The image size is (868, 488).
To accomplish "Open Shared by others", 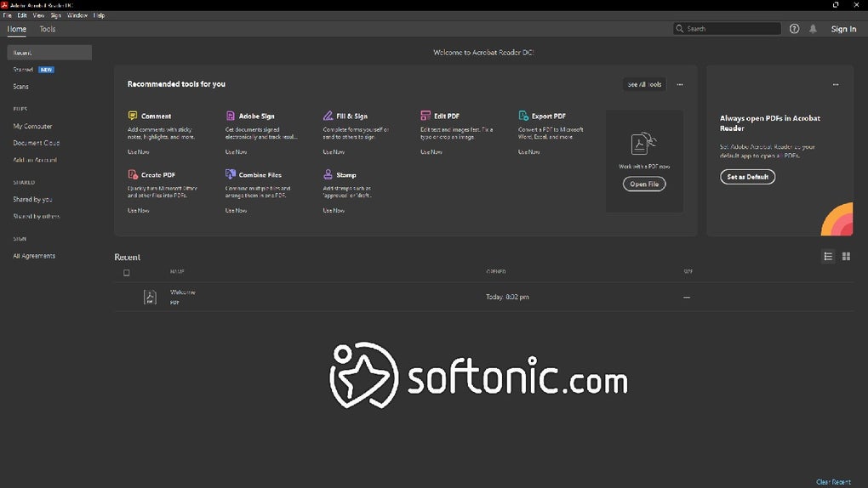I will [36, 216].
